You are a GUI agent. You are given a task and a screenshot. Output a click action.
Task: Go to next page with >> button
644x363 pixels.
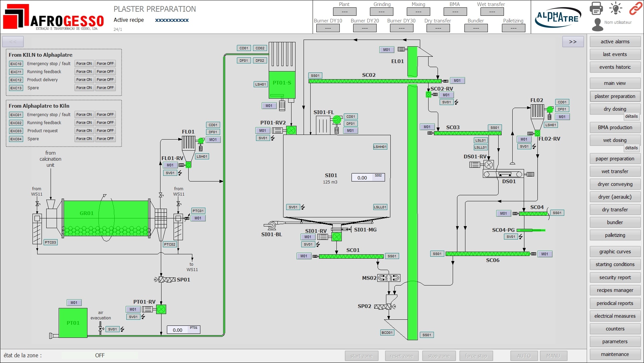[x=573, y=42]
